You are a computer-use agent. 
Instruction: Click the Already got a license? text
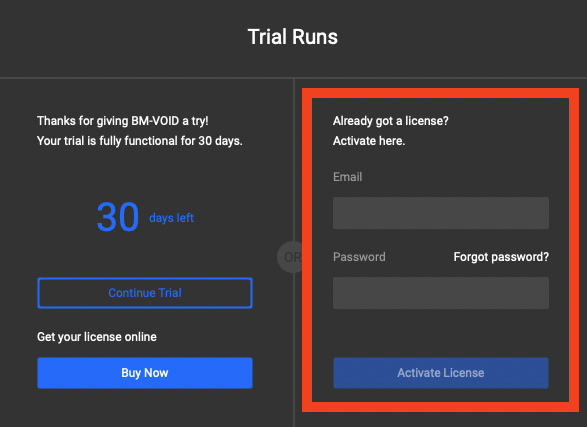(390, 121)
